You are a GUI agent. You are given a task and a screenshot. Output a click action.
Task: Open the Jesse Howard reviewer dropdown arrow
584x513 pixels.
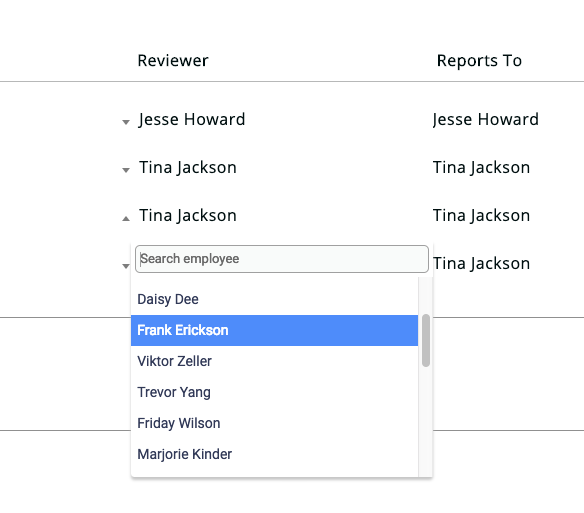(x=126, y=122)
